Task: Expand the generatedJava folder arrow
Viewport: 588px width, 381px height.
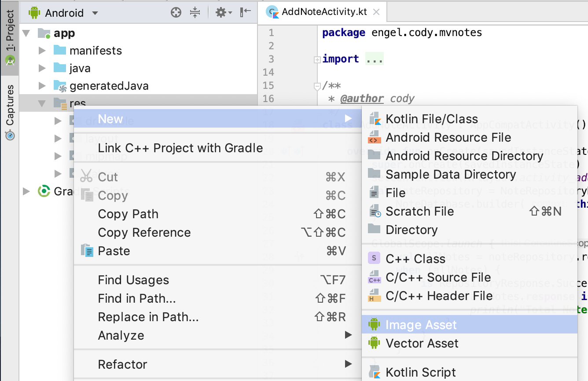Action: pyautogui.click(x=42, y=86)
